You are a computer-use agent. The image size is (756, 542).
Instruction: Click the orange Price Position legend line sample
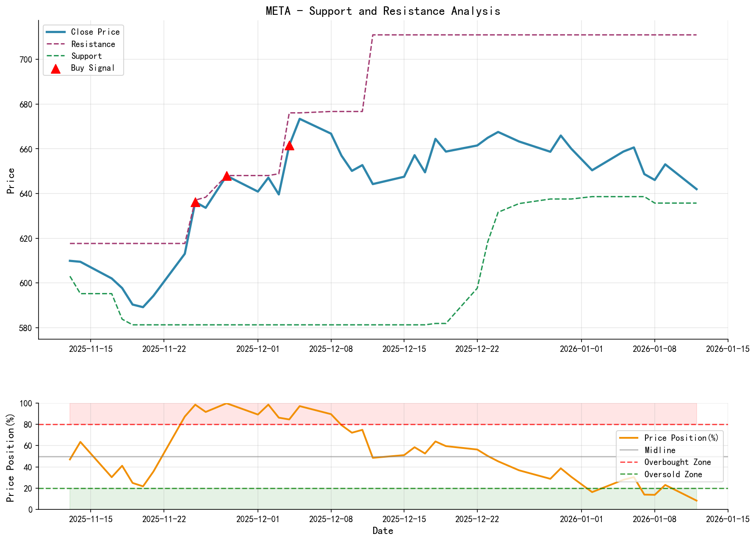[629, 438]
